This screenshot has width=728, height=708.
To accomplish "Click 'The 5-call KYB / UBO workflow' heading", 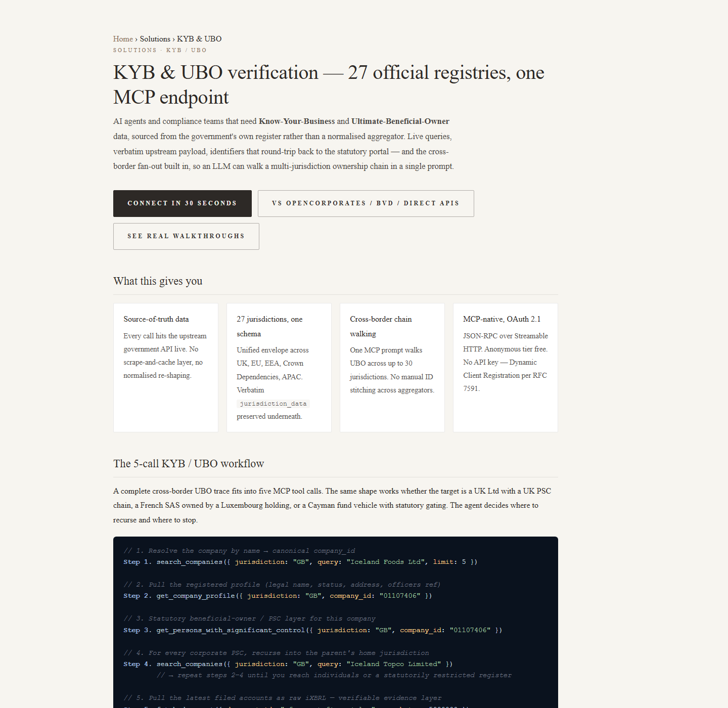I will tap(189, 464).
